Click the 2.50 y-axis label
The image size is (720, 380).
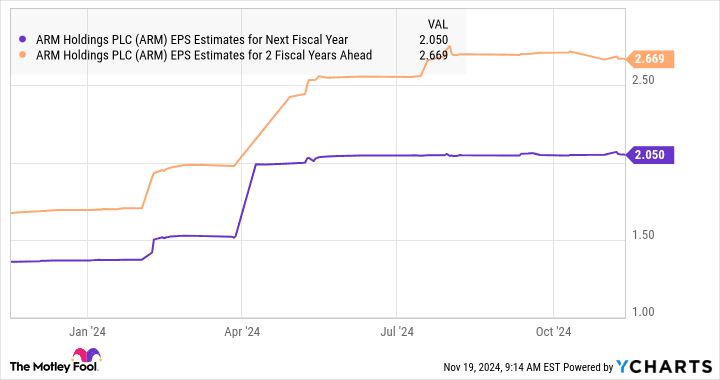click(643, 80)
